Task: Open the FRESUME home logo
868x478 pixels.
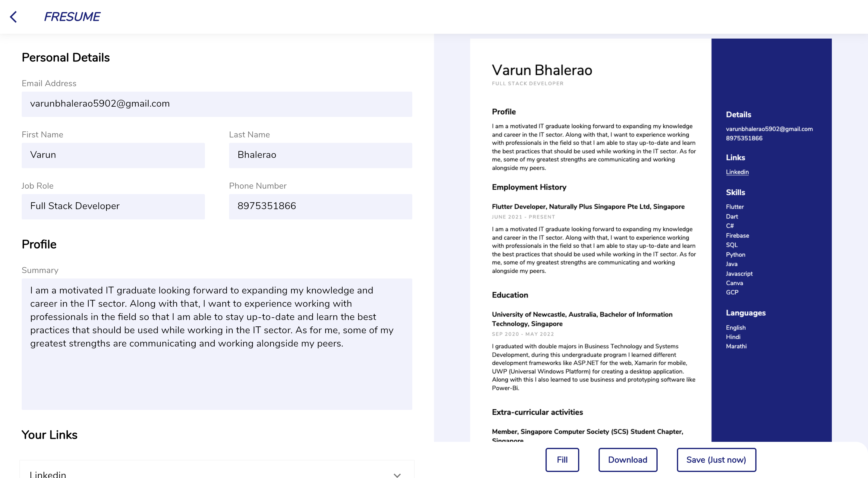Action: (x=72, y=16)
